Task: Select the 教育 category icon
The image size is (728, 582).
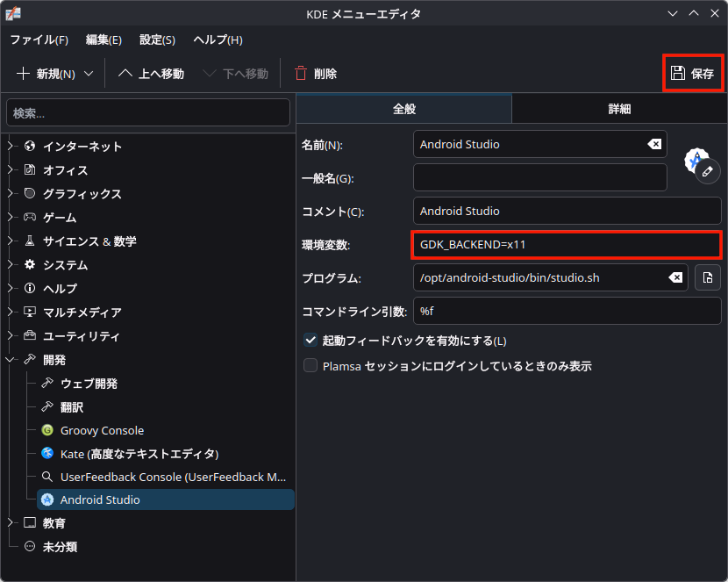Action: pos(30,522)
